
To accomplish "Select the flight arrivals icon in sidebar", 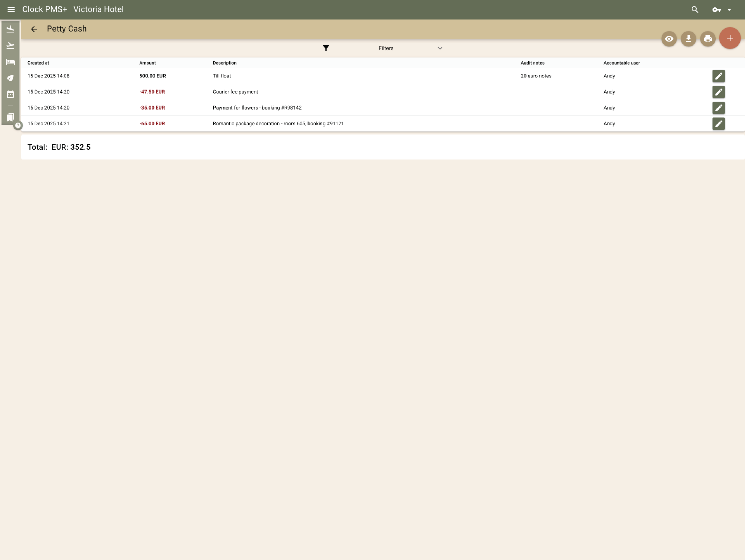I will tap(10, 29).
